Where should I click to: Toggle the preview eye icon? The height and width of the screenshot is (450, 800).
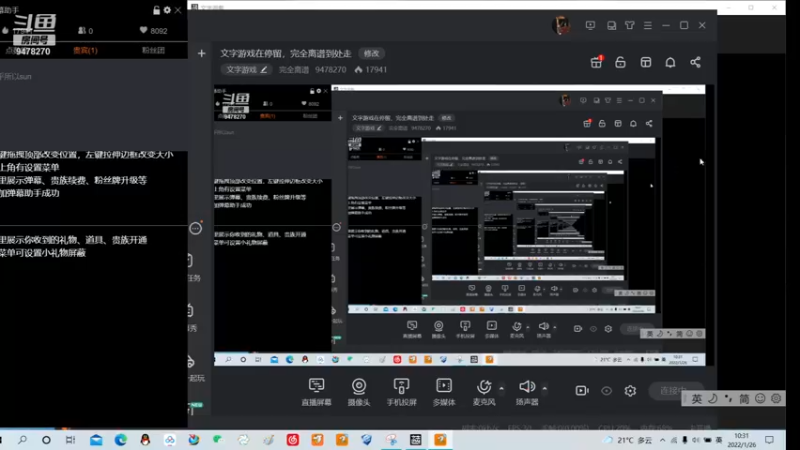coord(606,391)
